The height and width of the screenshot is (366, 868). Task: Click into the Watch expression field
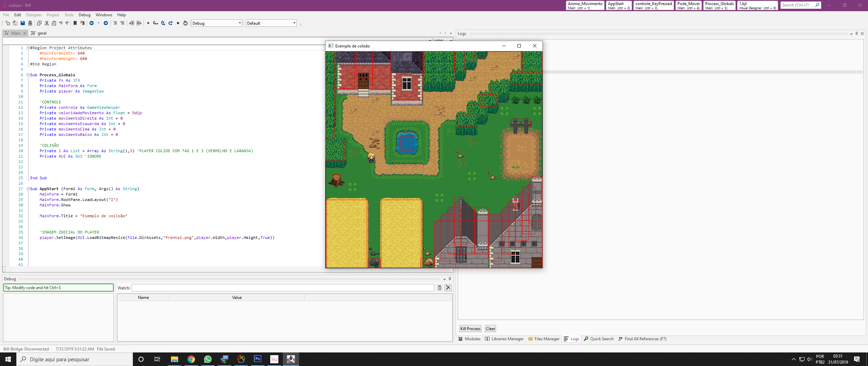282,288
